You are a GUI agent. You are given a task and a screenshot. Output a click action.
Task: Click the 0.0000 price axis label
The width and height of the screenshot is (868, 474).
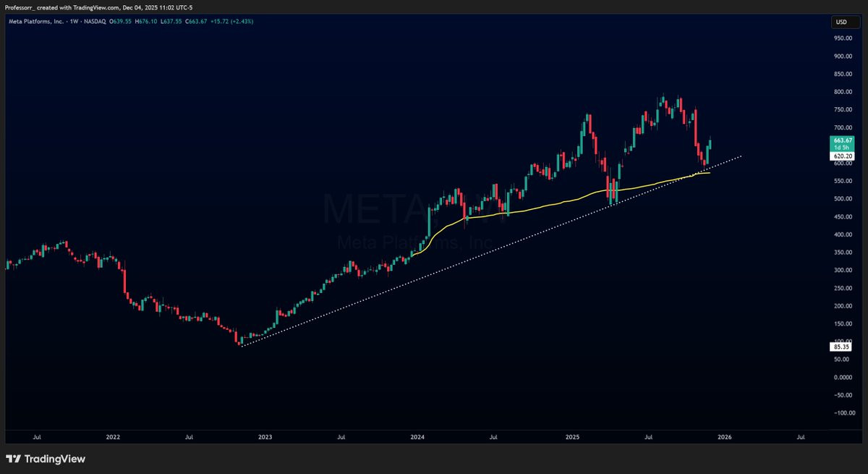click(x=843, y=378)
